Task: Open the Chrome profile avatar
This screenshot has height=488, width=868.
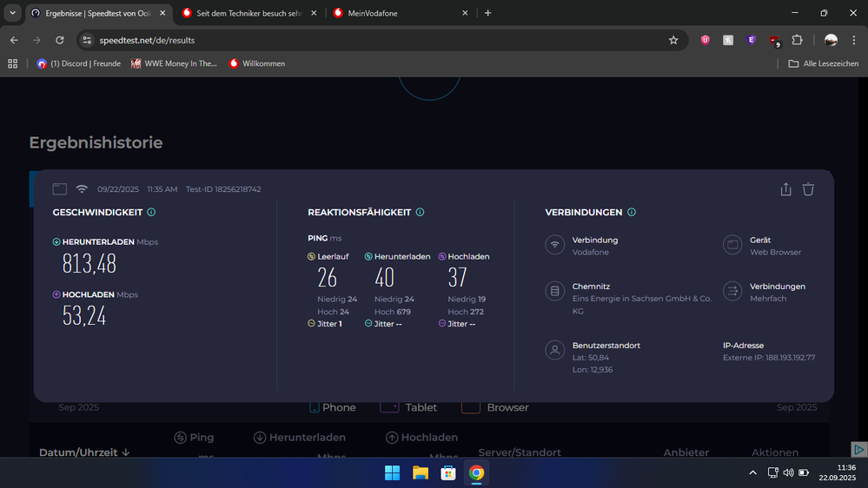Action: 831,40
